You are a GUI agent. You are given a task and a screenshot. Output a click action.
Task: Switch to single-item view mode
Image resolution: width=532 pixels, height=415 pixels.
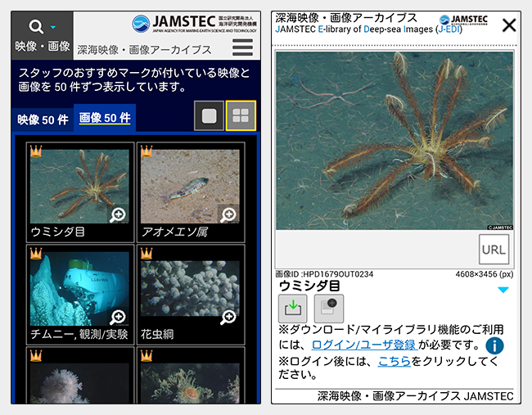[x=209, y=115]
